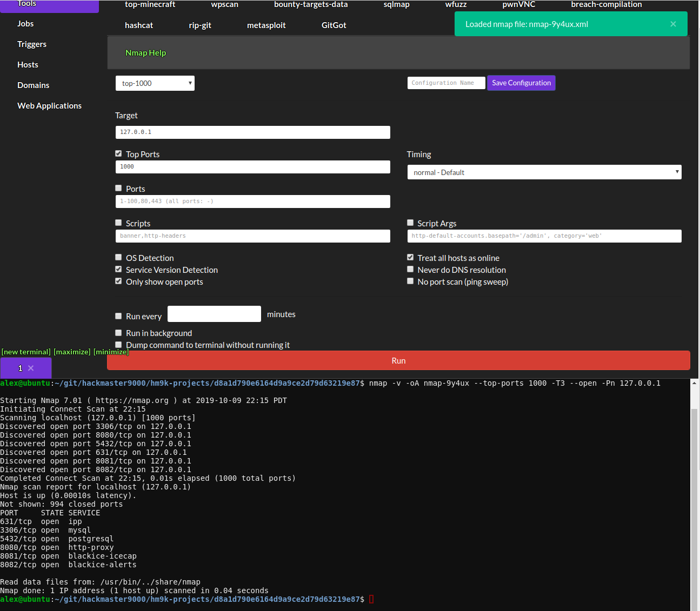This screenshot has height=611, width=700.
Task: Focus the Configuration Name field
Action: [x=446, y=83]
